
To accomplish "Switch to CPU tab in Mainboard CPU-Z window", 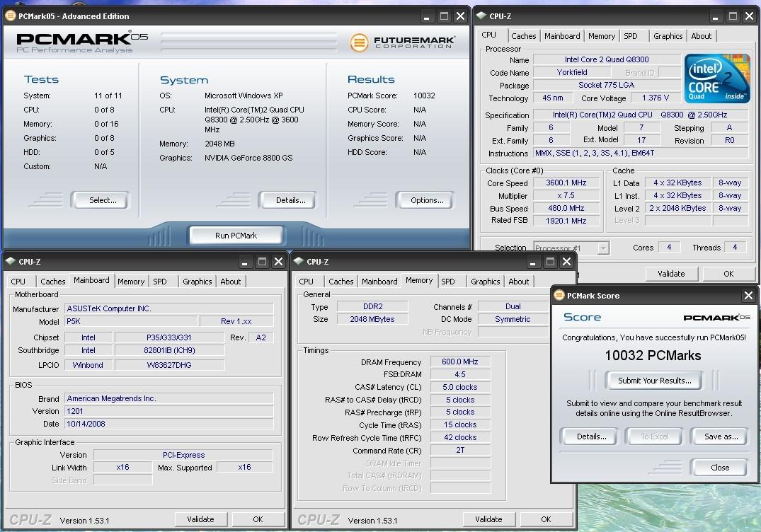I will tap(18, 282).
